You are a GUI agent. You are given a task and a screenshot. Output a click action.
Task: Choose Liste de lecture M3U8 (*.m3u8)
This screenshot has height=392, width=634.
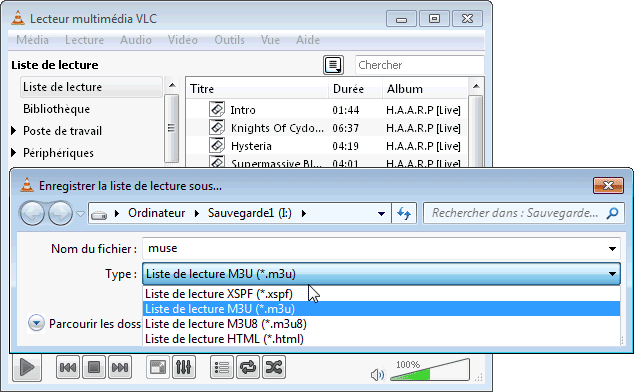pyautogui.click(x=381, y=324)
